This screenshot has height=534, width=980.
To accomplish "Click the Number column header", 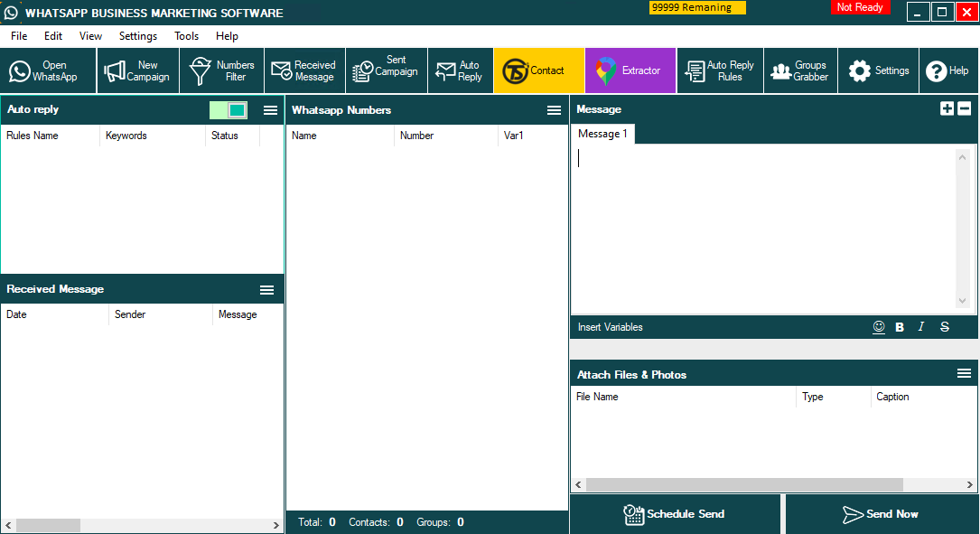I will pyautogui.click(x=446, y=136).
